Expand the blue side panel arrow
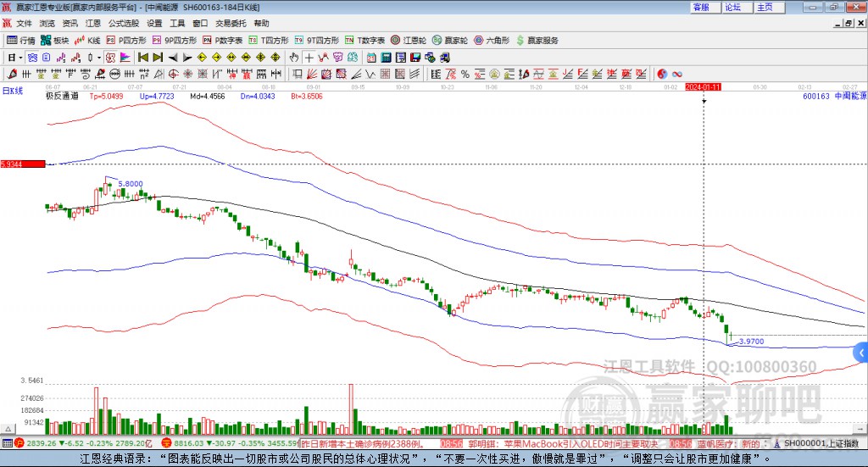The image size is (868, 467). click(x=860, y=352)
